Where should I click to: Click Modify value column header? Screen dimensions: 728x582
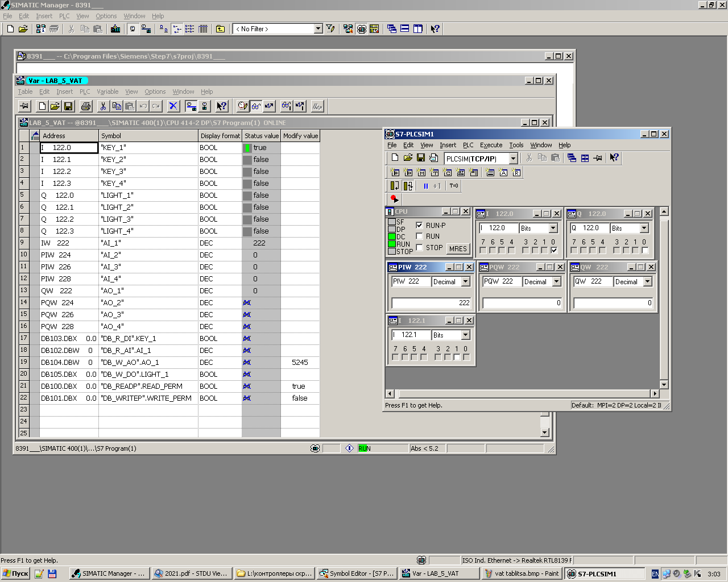300,136
